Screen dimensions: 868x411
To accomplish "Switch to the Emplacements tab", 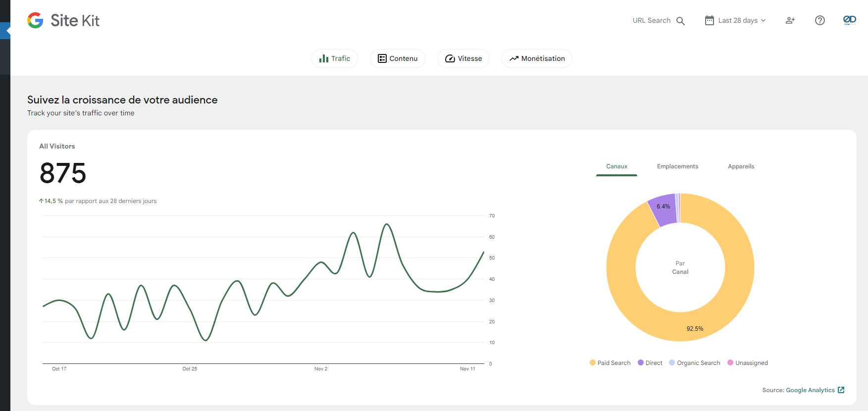I will click(x=677, y=166).
